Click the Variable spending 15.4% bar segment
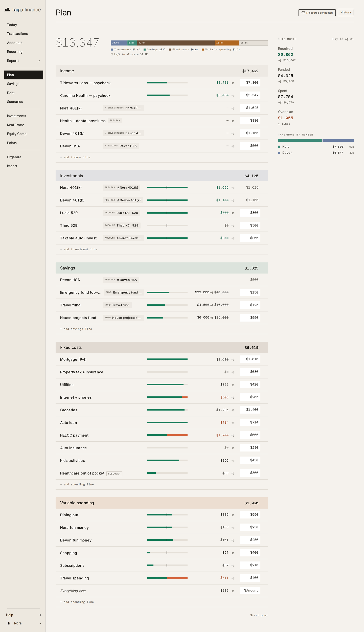Image resolution: width=364 pixels, height=632 pixels. click(227, 43)
